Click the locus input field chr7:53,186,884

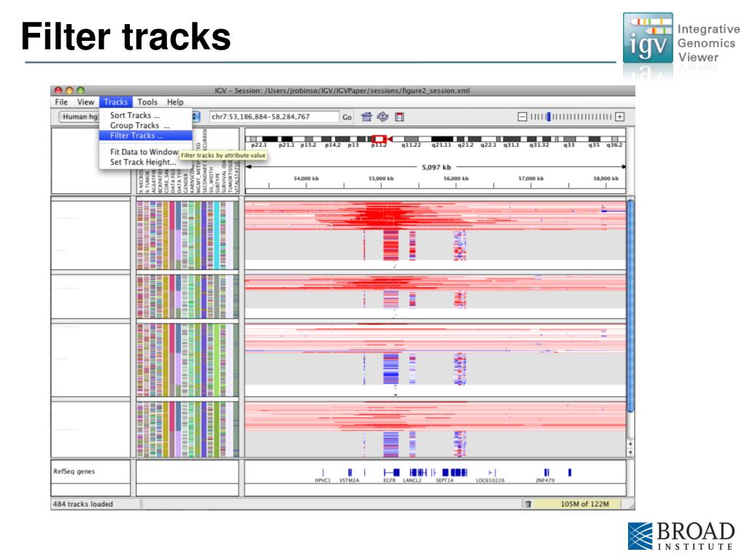(274, 117)
